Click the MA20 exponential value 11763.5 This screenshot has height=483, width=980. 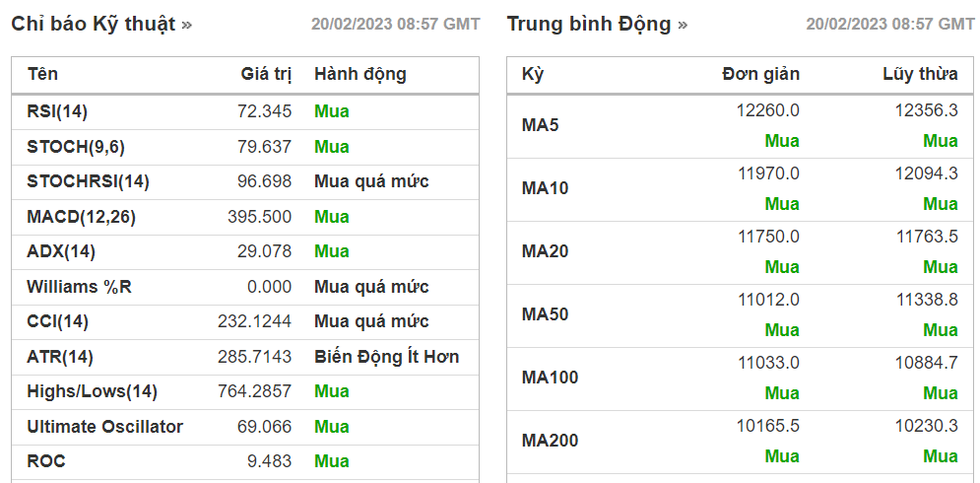coord(927,237)
